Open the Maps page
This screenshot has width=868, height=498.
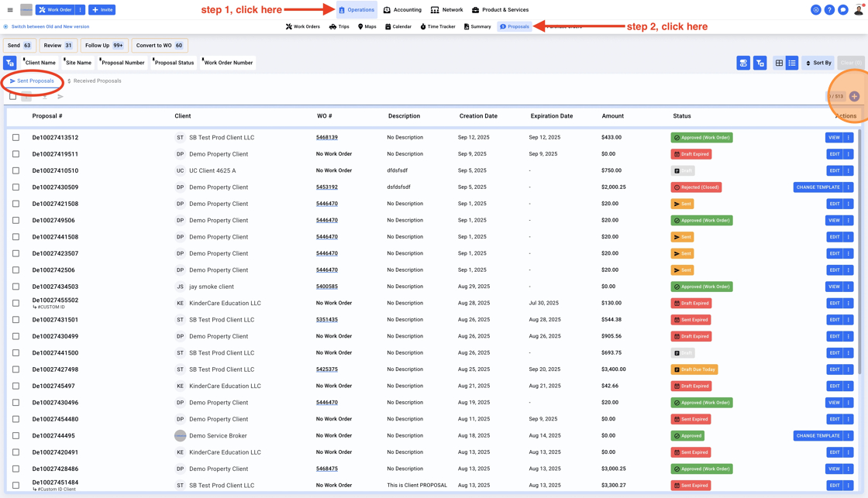click(367, 26)
